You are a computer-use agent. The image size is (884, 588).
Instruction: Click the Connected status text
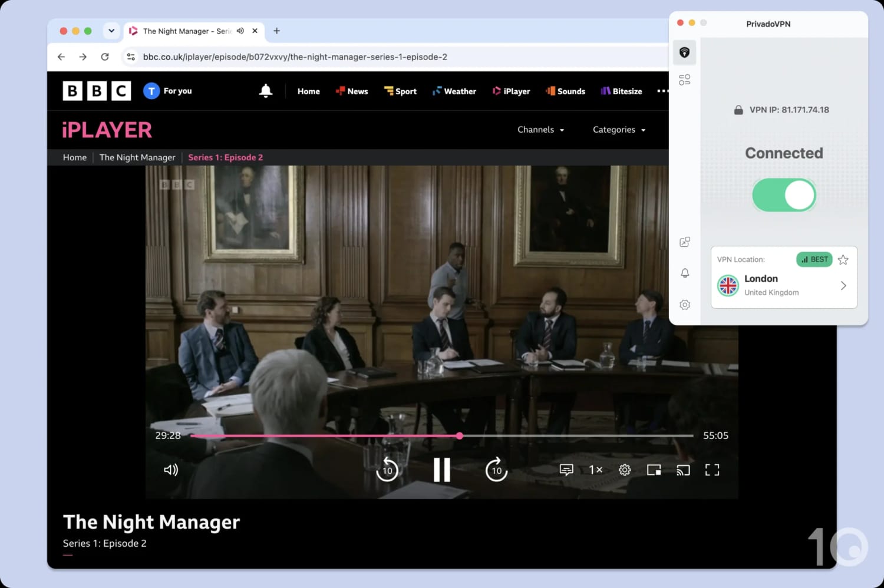784,153
